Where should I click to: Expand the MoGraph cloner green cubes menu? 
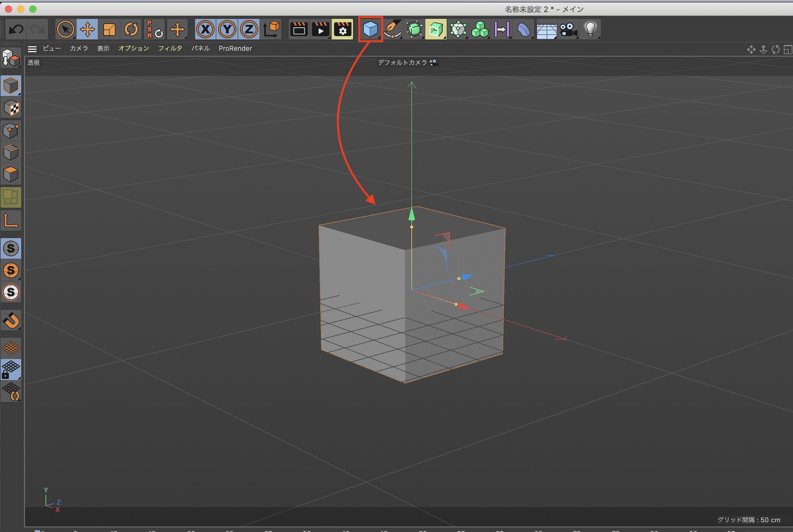pos(480,29)
